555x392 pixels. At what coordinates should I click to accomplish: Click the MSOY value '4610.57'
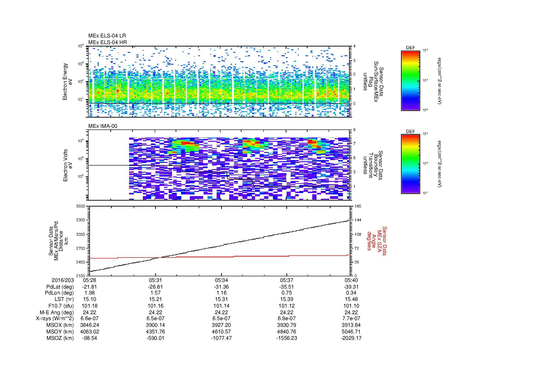(x=221, y=332)
